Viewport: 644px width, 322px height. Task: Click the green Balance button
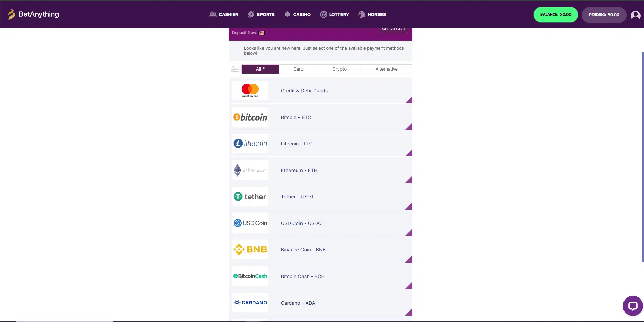pyautogui.click(x=556, y=15)
